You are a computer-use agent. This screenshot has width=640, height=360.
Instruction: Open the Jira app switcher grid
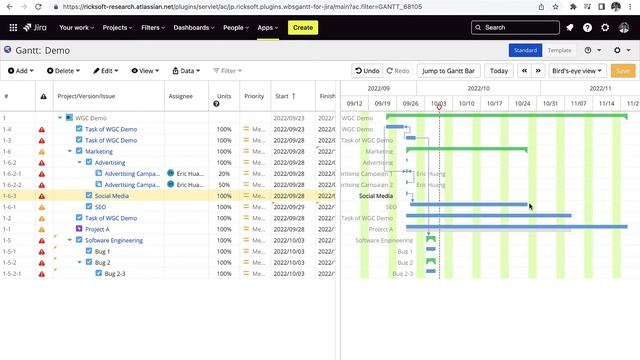pos(13,27)
